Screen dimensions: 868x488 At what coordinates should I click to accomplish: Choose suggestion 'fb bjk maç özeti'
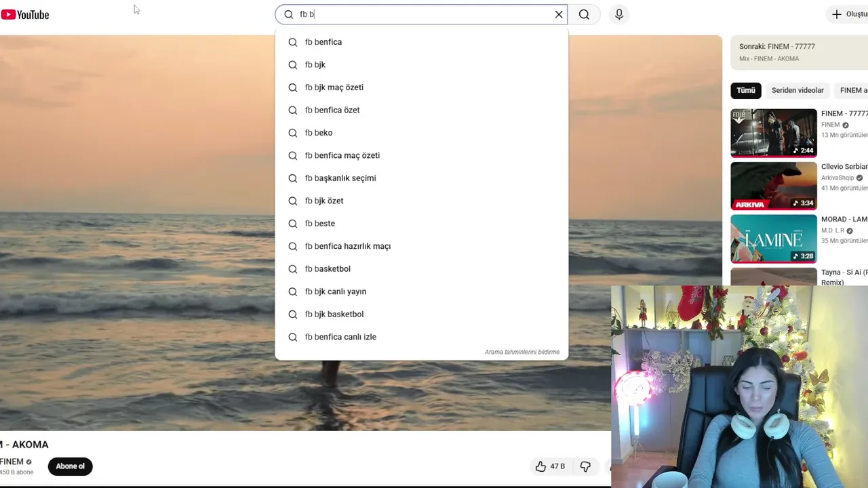click(421, 87)
